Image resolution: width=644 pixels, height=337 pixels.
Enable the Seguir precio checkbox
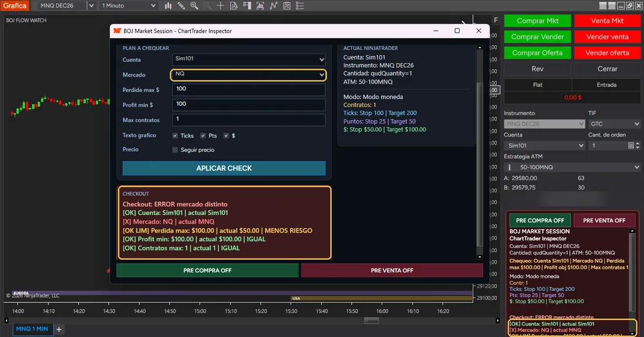(x=175, y=150)
